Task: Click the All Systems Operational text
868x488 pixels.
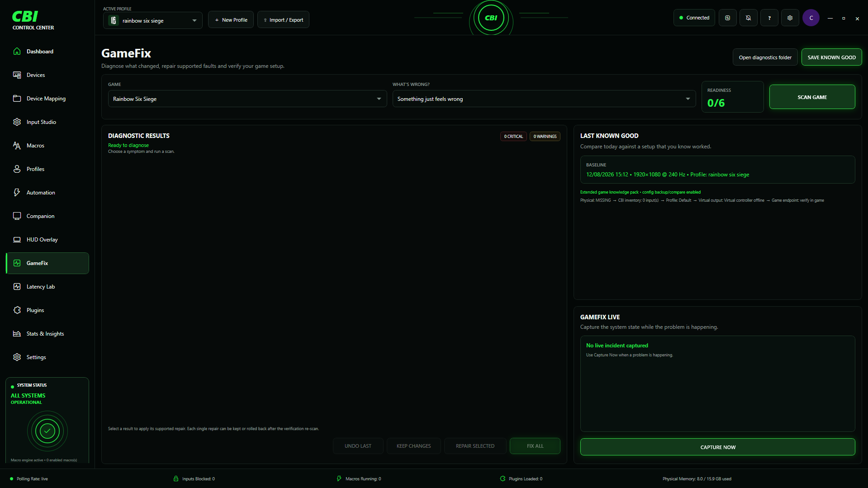Action: click(x=28, y=399)
